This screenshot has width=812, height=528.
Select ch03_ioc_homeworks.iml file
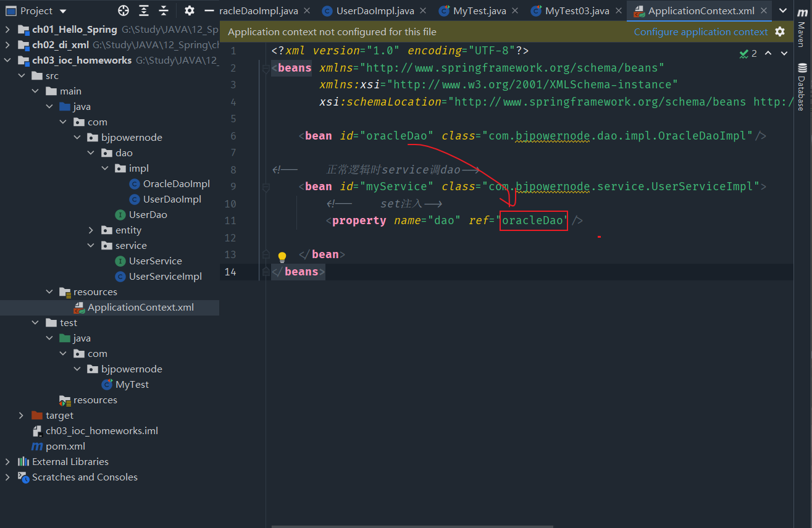[x=102, y=430]
